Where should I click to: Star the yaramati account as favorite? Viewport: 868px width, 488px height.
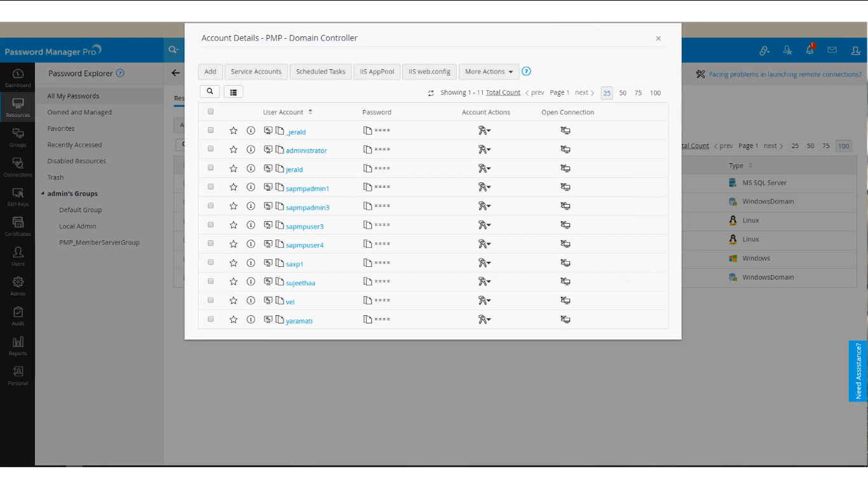click(x=233, y=320)
